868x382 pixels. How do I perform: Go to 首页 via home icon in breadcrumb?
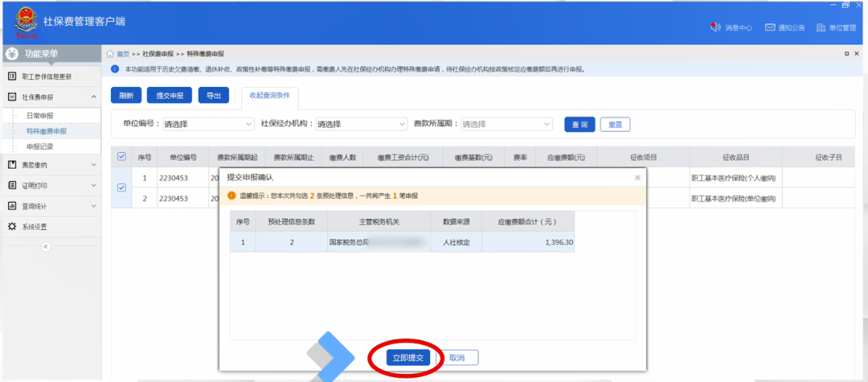pos(110,54)
